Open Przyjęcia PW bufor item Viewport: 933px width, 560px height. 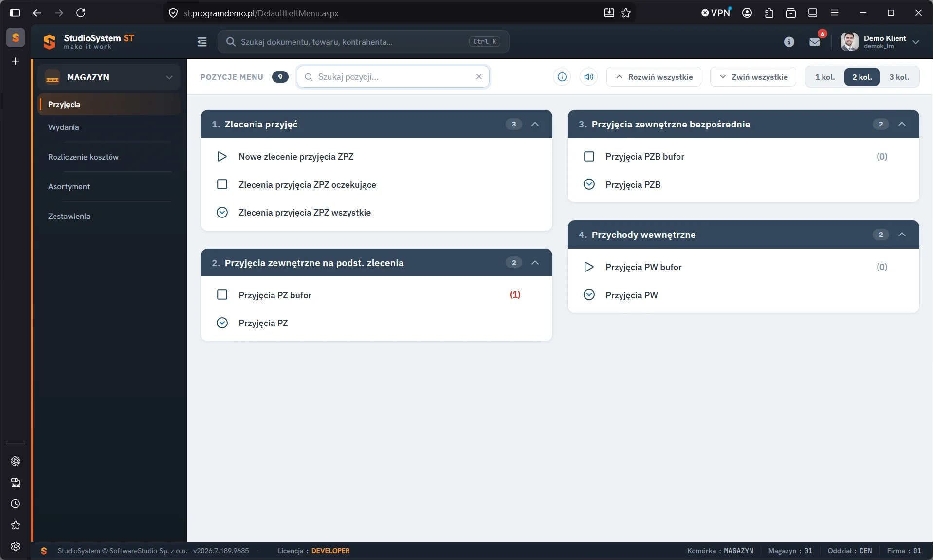point(643,267)
